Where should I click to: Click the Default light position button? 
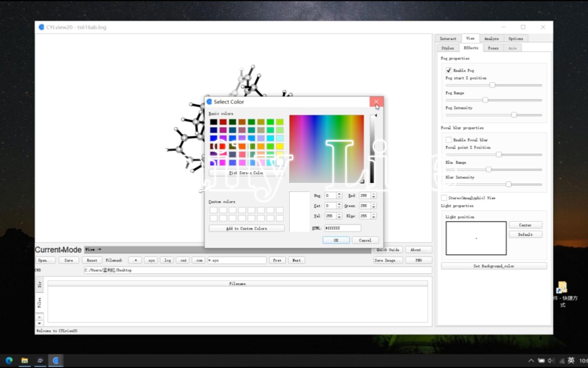tap(525, 234)
